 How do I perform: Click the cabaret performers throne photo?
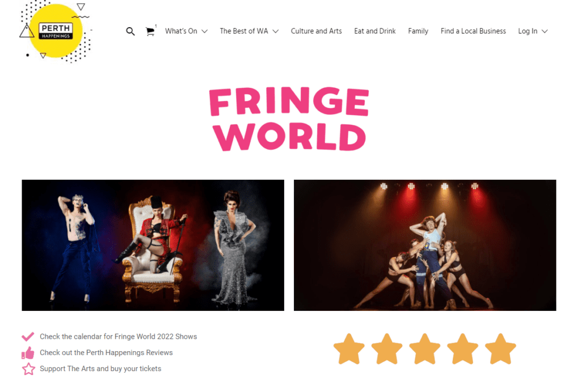(x=153, y=245)
